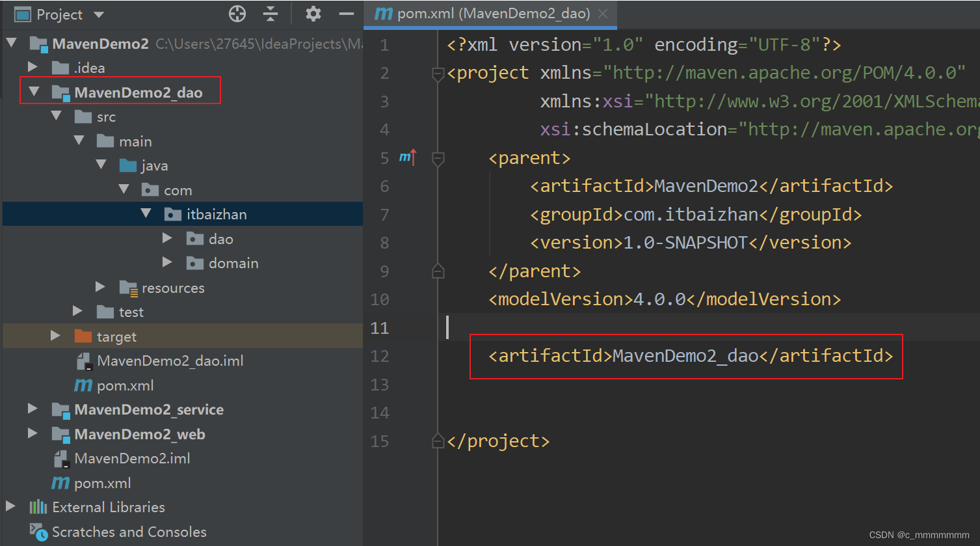Select the main folder
The image size is (980, 546).
pyautogui.click(x=135, y=141)
